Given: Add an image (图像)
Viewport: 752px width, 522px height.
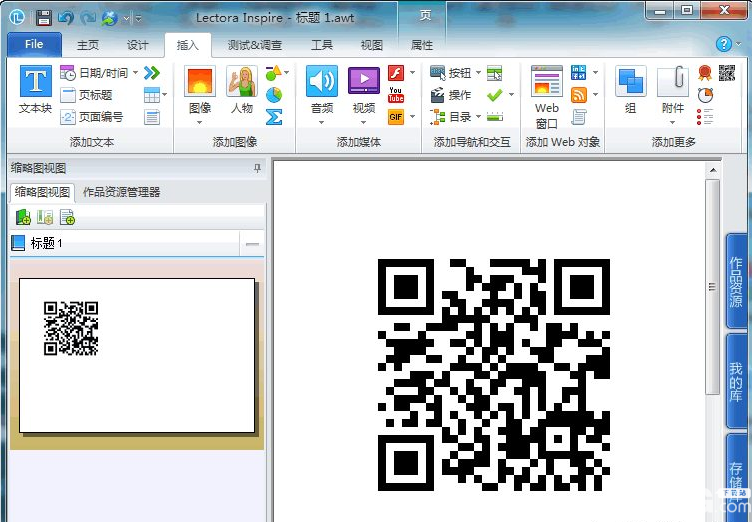Looking at the screenshot, I should tap(200, 90).
